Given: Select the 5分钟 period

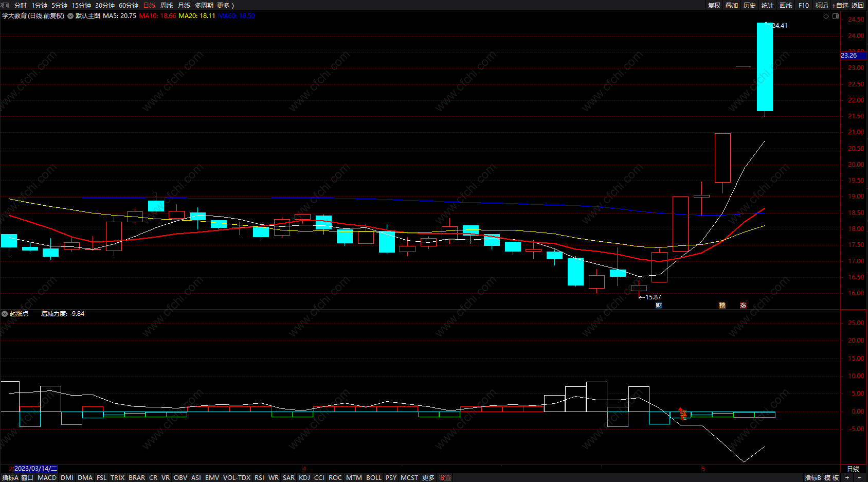Looking at the screenshot, I should (59, 5).
